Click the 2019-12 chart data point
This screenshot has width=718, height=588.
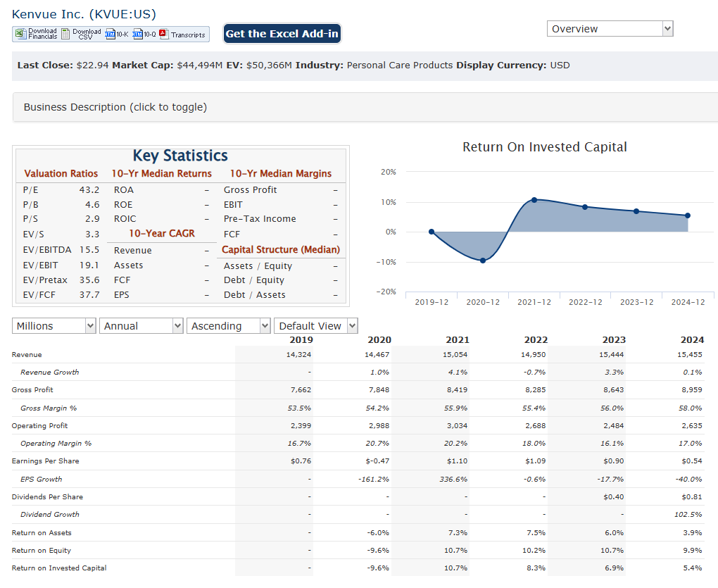tap(432, 232)
